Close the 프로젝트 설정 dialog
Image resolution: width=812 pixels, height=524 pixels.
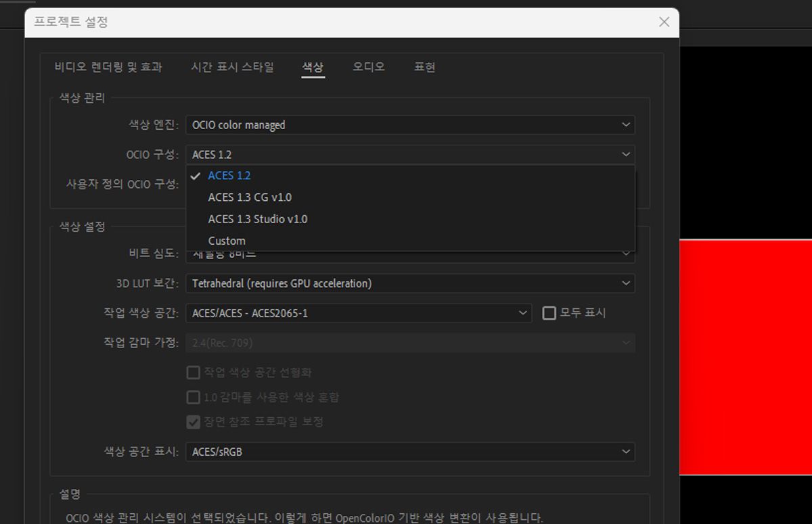pyautogui.click(x=663, y=22)
